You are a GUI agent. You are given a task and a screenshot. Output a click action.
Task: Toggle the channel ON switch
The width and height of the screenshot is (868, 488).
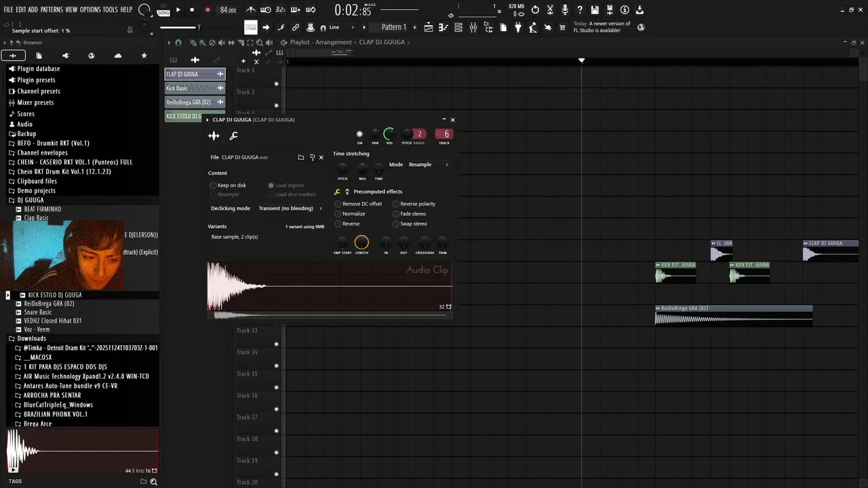pos(359,134)
